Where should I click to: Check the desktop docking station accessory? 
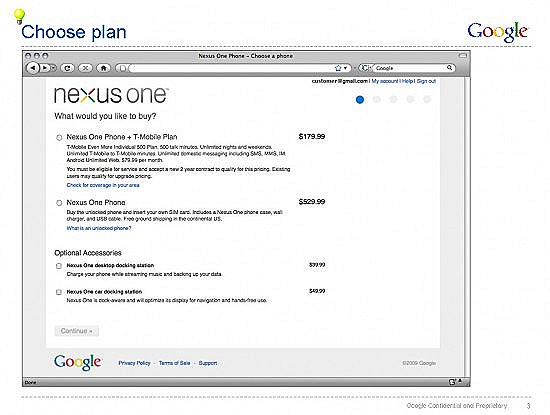[59, 266]
